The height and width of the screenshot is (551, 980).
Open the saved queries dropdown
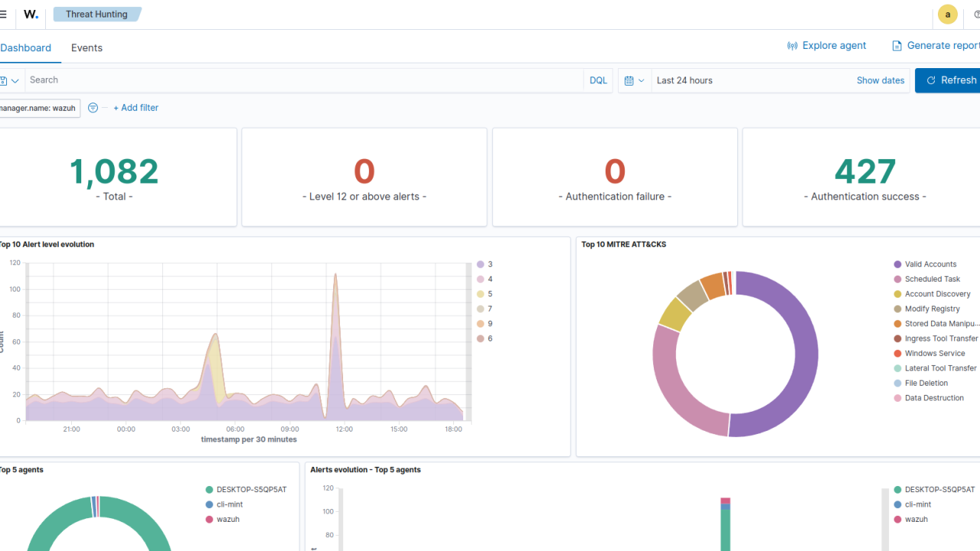[x=9, y=80]
